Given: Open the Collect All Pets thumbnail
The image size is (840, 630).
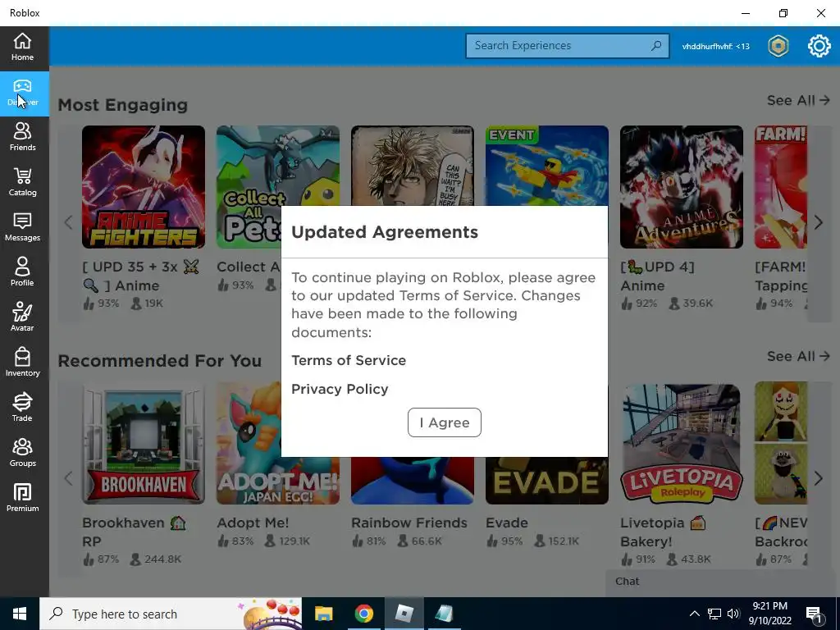Looking at the screenshot, I should 249,187.
